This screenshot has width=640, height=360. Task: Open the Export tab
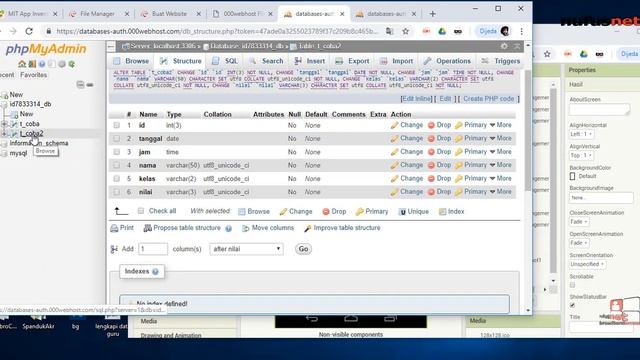352,61
